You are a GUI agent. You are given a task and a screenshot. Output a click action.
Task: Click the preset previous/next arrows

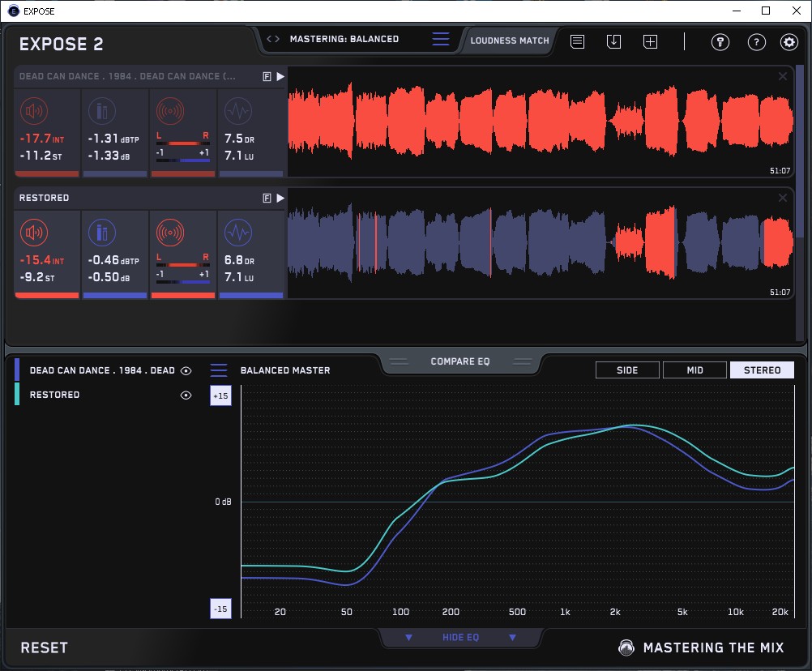click(273, 39)
